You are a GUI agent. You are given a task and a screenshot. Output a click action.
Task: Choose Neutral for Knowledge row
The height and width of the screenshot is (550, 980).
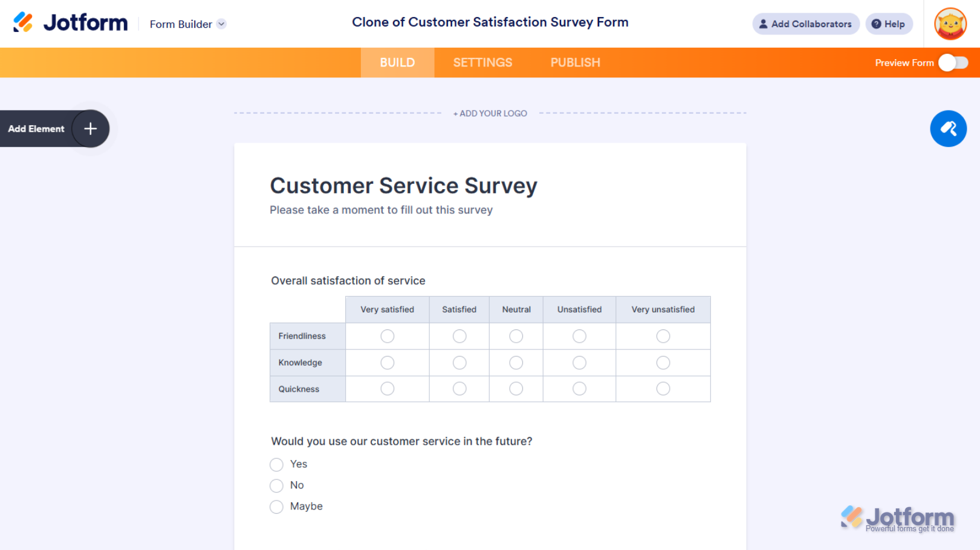[516, 363]
